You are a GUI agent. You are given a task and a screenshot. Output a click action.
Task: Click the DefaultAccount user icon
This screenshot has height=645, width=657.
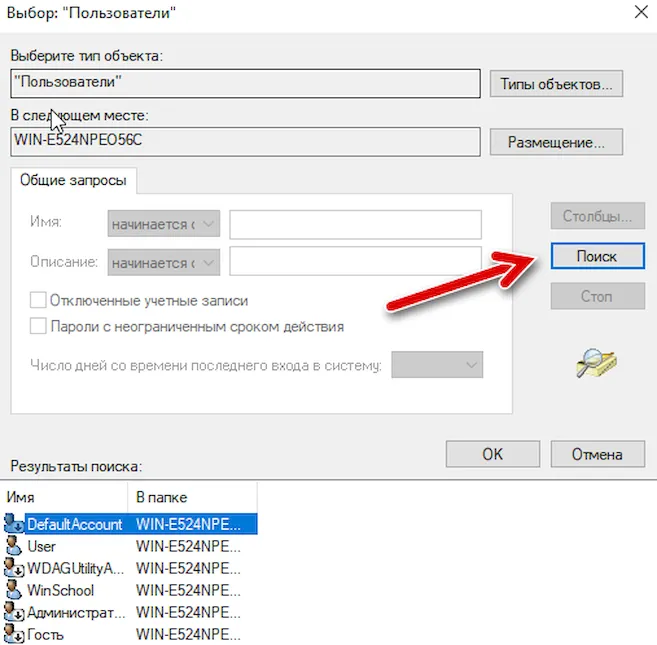pyautogui.click(x=13, y=523)
